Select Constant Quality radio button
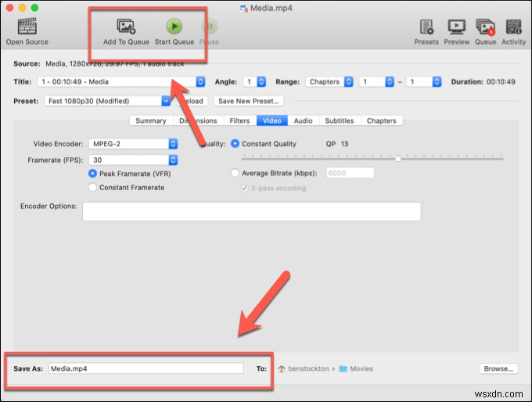Image resolution: width=532 pixels, height=402 pixels. (235, 144)
